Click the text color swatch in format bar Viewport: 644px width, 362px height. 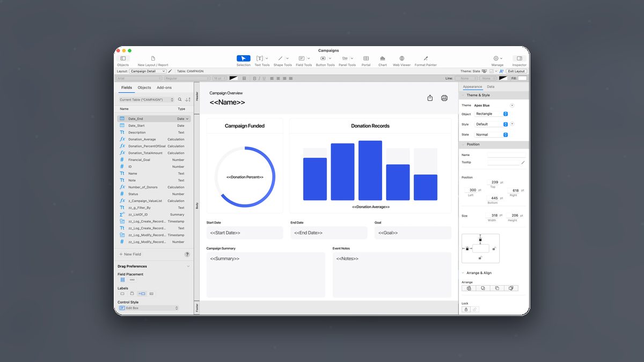pos(233,78)
